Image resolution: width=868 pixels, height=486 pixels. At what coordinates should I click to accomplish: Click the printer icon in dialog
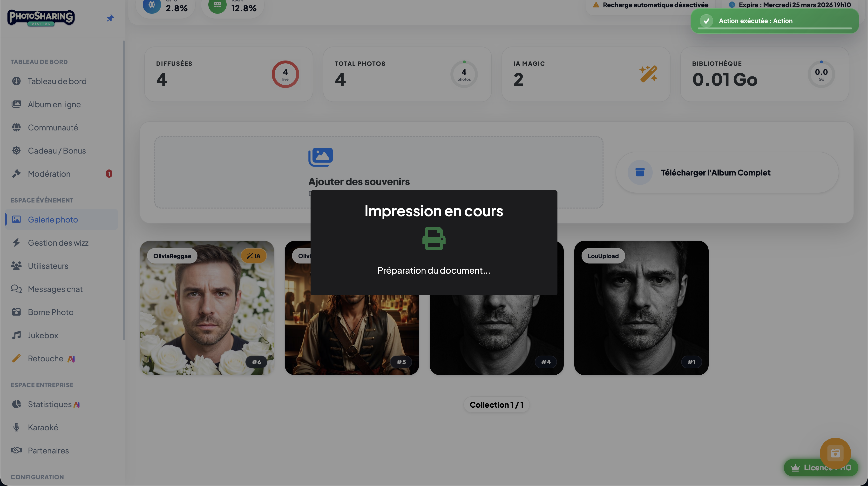click(434, 238)
